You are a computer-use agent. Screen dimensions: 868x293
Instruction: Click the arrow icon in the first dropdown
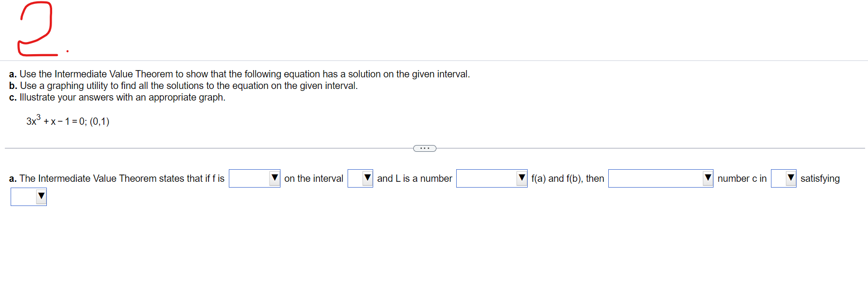click(x=274, y=178)
